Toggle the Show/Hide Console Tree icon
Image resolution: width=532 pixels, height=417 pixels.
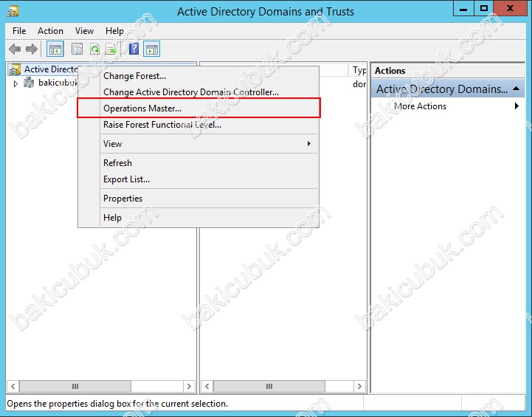coord(55,49)
